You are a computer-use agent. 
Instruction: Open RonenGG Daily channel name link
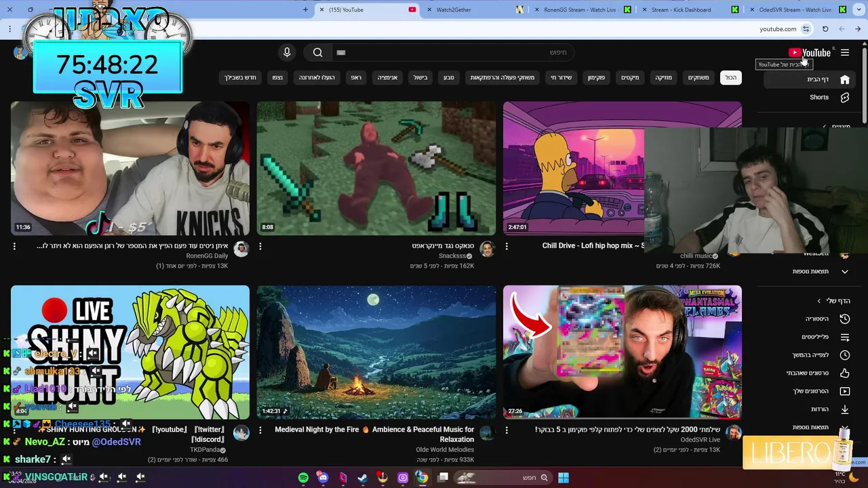click(x=207, y=256)
